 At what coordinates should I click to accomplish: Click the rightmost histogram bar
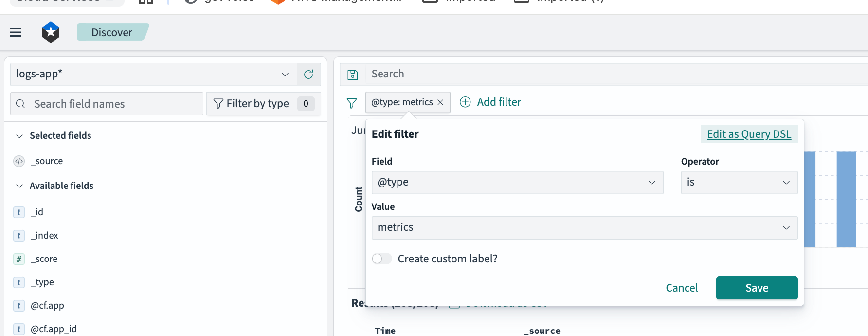tap(846, 199)
